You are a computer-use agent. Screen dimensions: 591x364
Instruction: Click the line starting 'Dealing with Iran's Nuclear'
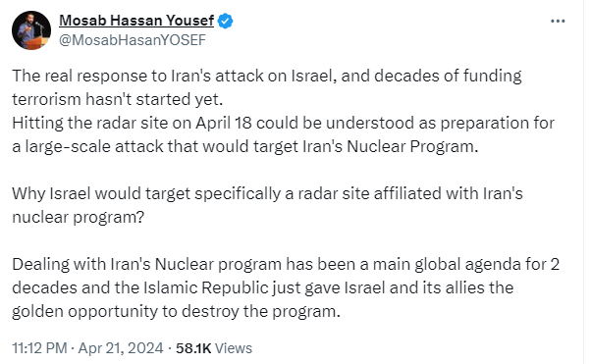[286, 265]
